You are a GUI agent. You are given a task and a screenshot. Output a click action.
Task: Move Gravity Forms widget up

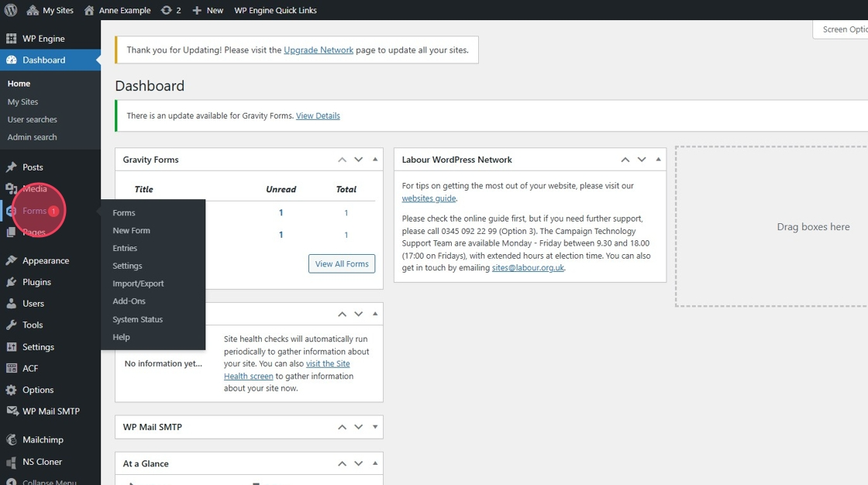tap(342, 160)
